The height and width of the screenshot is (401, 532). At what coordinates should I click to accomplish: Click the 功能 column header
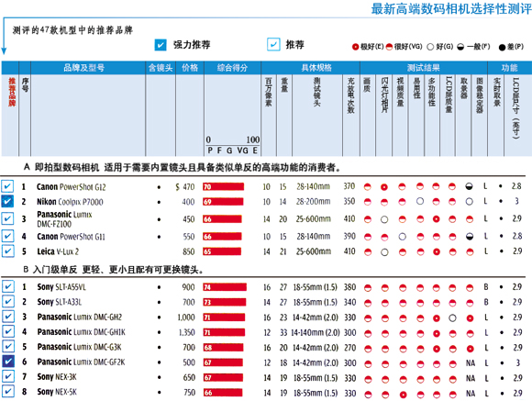pyautogui.click(x=510, y=68)
